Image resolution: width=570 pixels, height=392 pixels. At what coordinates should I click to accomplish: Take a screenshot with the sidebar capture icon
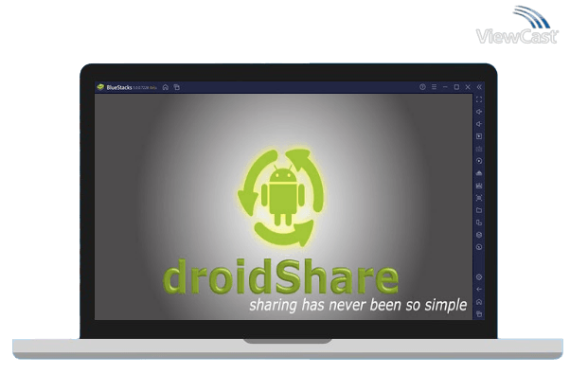479,198
